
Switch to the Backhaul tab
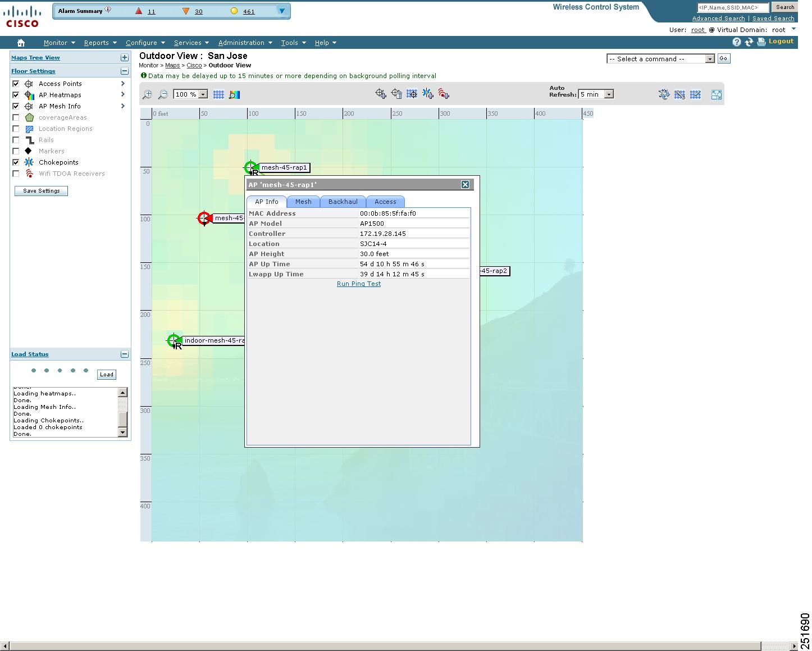click(x=343, y=202)
